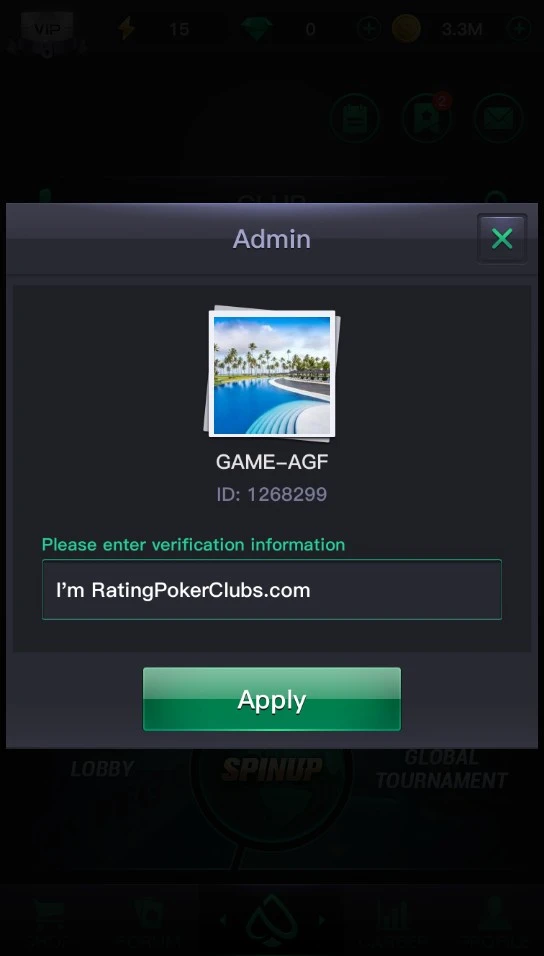Tap the right arrow beside the spade logo

coord(321,919)
